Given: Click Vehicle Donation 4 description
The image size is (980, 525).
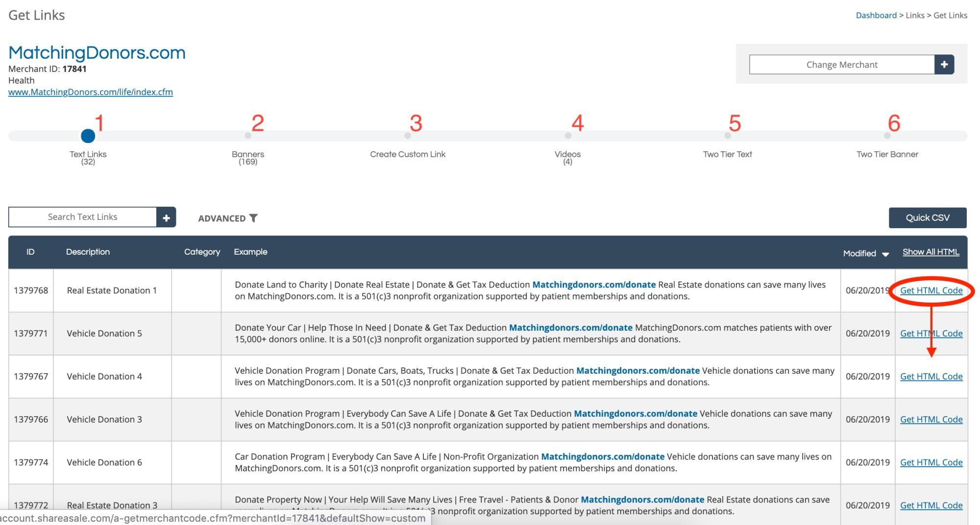Looking at the screenshot, I should (104, 377).
